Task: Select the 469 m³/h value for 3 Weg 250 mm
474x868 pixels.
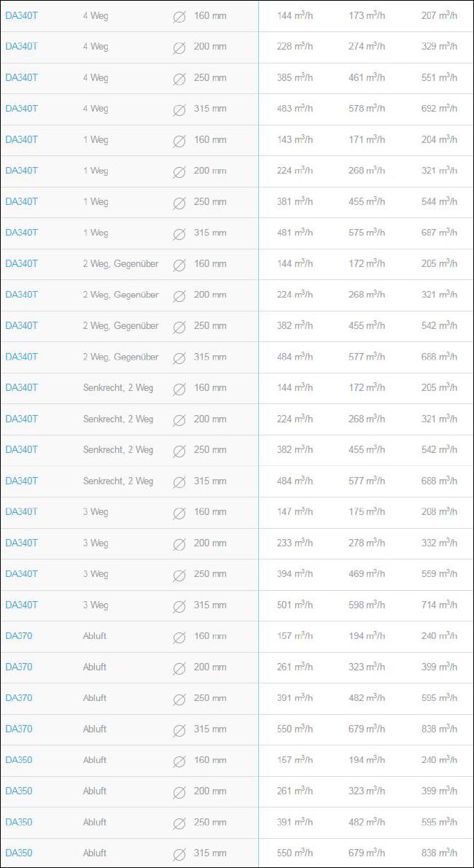Action: (x=367, y=573)
